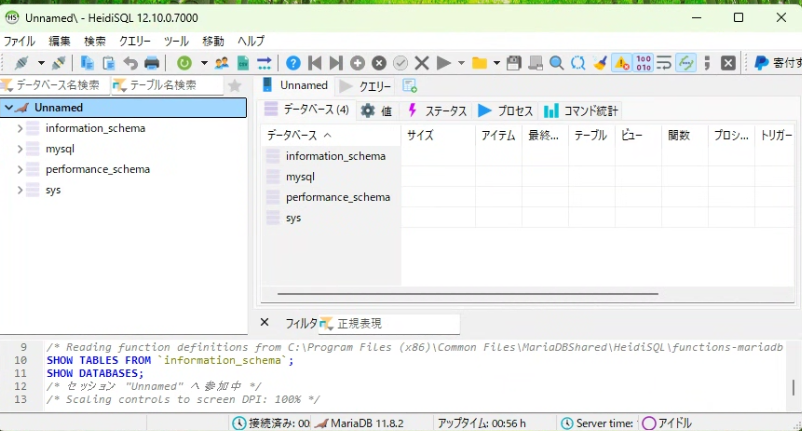802x431 pixels.
Task: Sort by the データベース column header
Action: tap(331, 135)
